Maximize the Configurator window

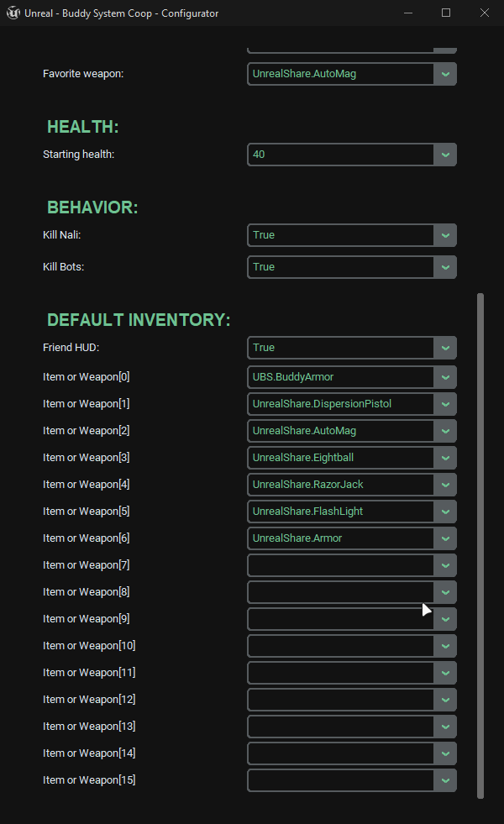click(446, 13)
